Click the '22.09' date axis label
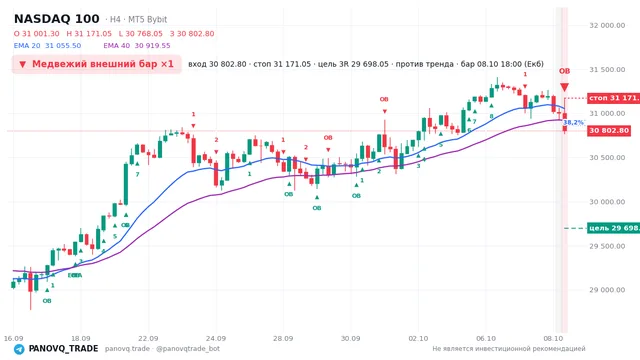 pos(148,338)
